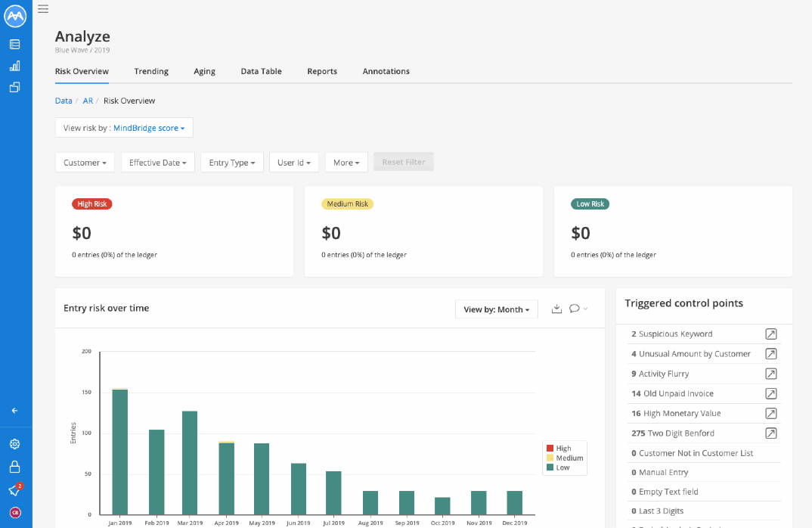Select '0 Customer Not in Customer List' row
The width and height of the screenshot is (812, 528).
pyautogui.click(x=704, y=453)
